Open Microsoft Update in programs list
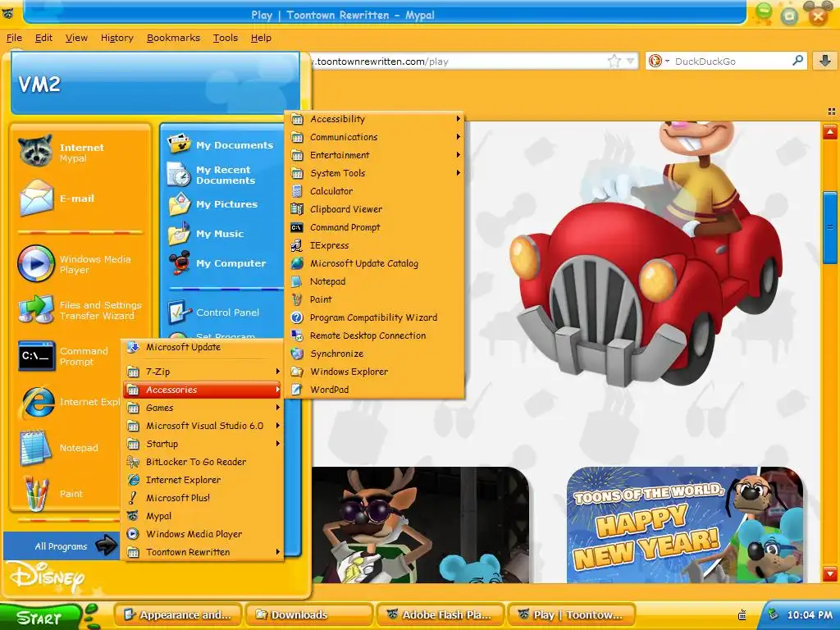This screenshot has width=840, height=630. coord(203,347)
